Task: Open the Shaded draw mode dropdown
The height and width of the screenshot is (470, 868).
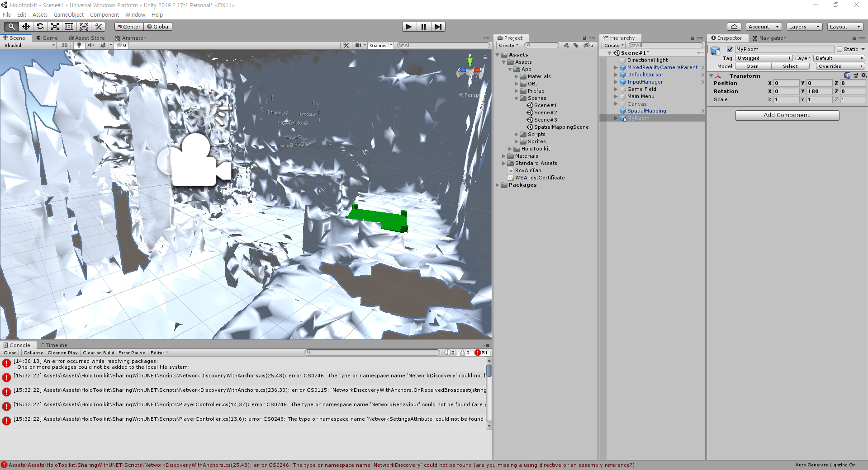Action: click(28, 45)
